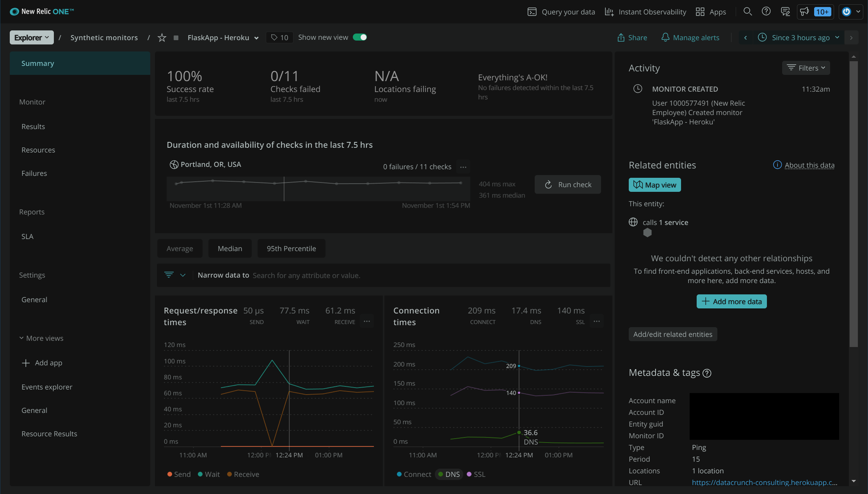This screenshot has width=868, height=494.
Task: Open Query your data
Action: [x=561, y=12]
